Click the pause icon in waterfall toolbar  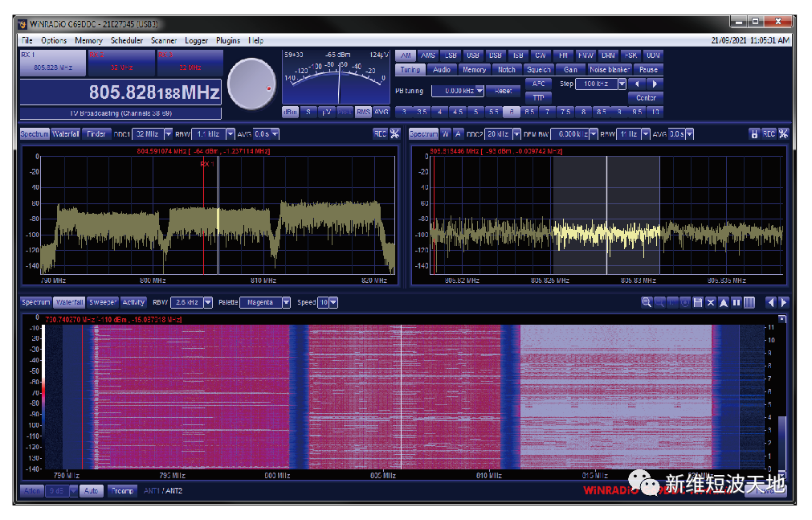(x=737, y=302)
